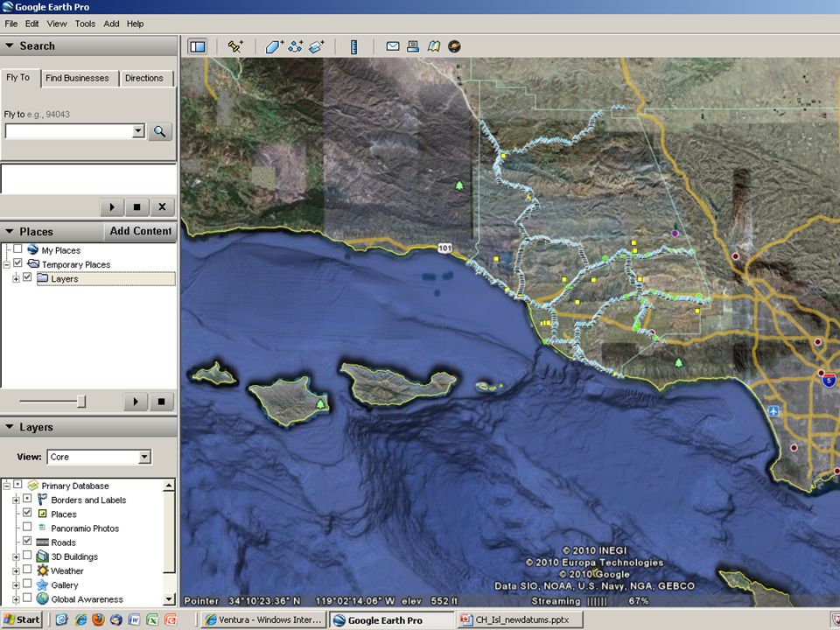Open the ruler measurement tool
840x630 pixels.
[x=353, y=46]
